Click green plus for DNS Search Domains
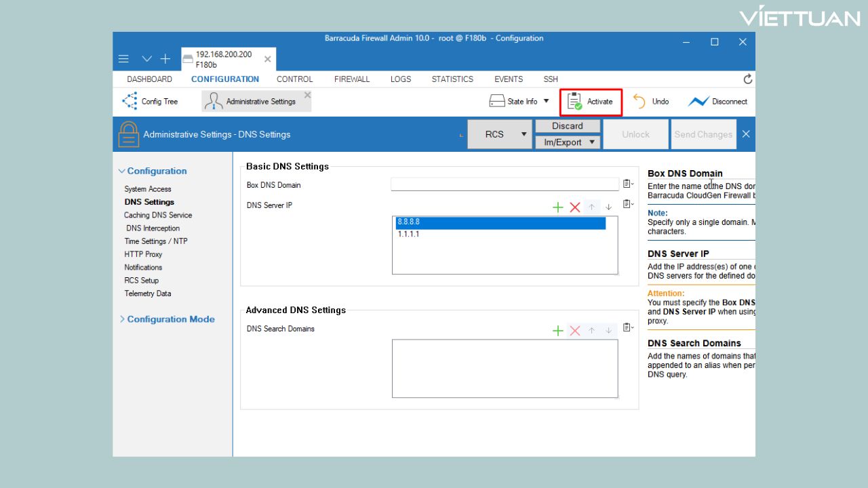The width and height of the screenshot is (868, 488). pos(558,331)
